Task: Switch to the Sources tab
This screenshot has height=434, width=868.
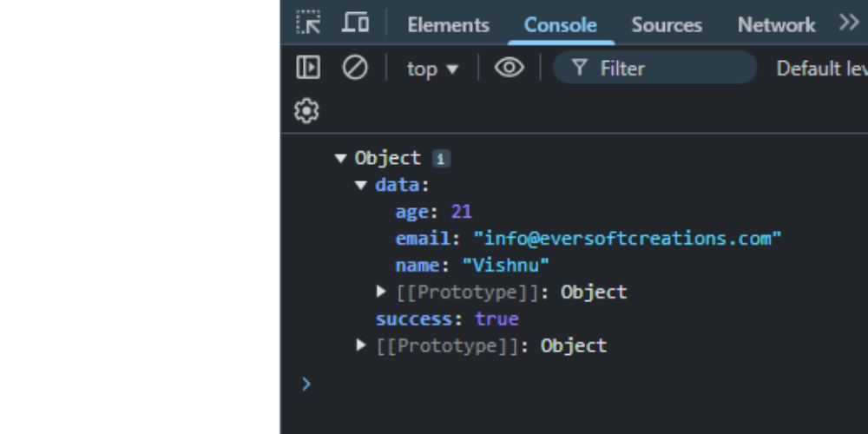Action: [667, 25]
